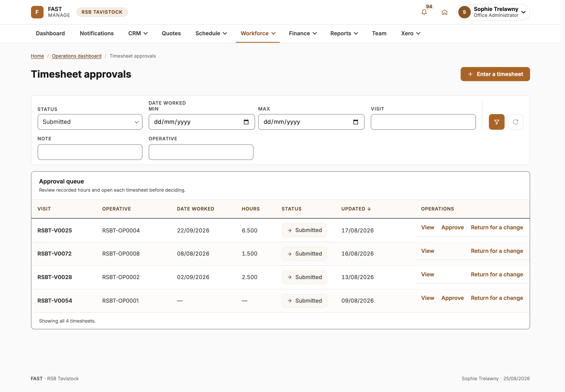Expand the Workforce menu
This screenshot has height=392, width=565.
pos(258,33)
